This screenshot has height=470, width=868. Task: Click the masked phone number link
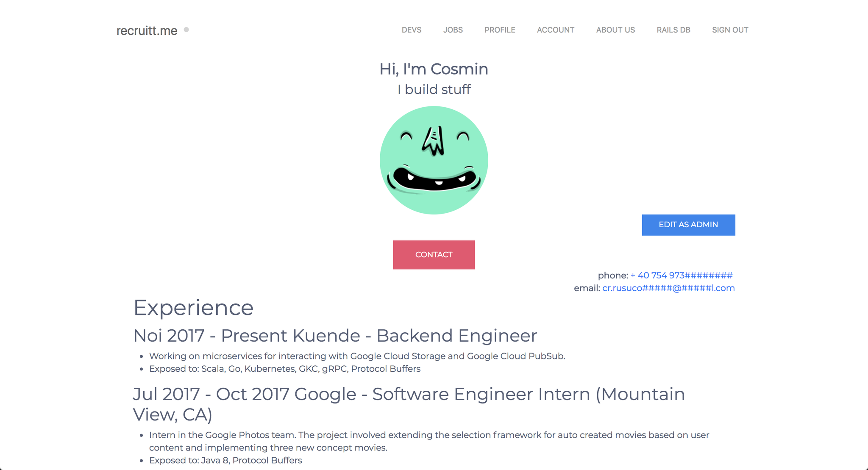pyautogui.click(x=682, y=275)
